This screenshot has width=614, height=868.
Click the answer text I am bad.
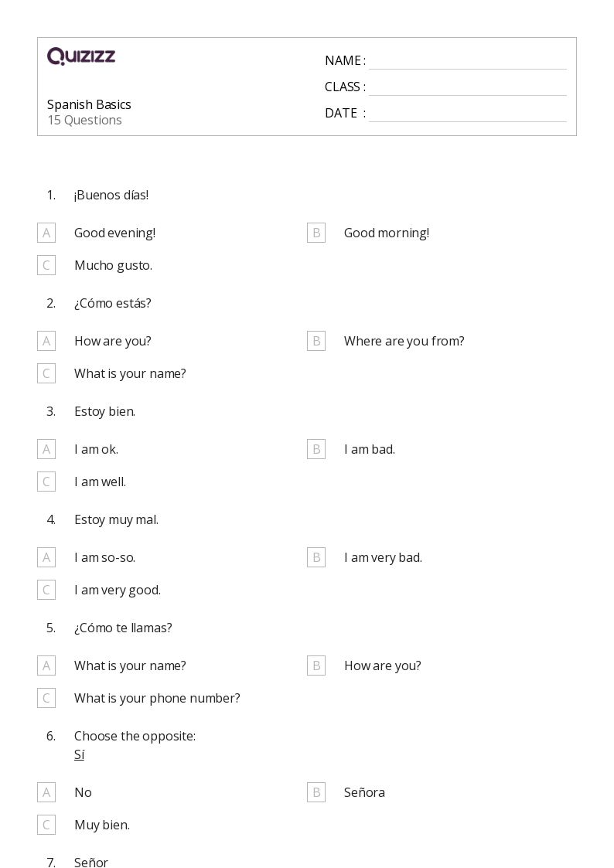[369, 449]
